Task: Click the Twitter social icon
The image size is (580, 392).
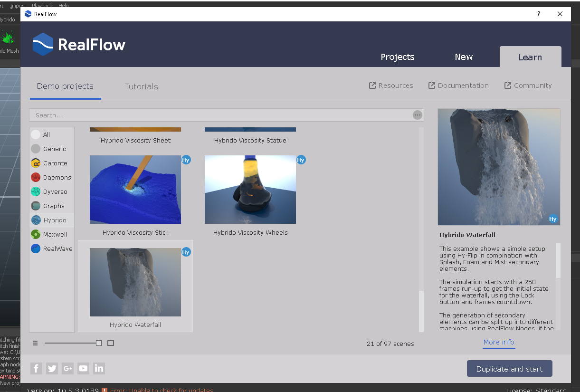Action: 52,368
